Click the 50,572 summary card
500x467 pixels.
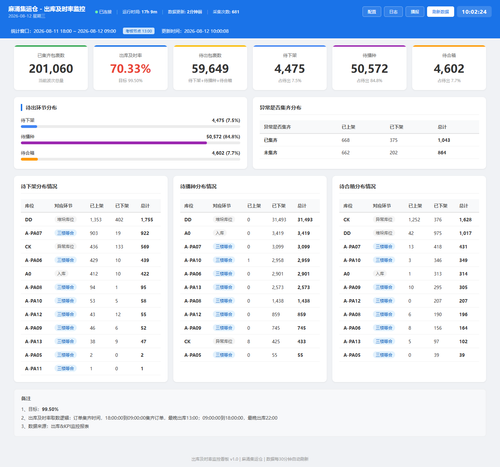coord(369,68)
